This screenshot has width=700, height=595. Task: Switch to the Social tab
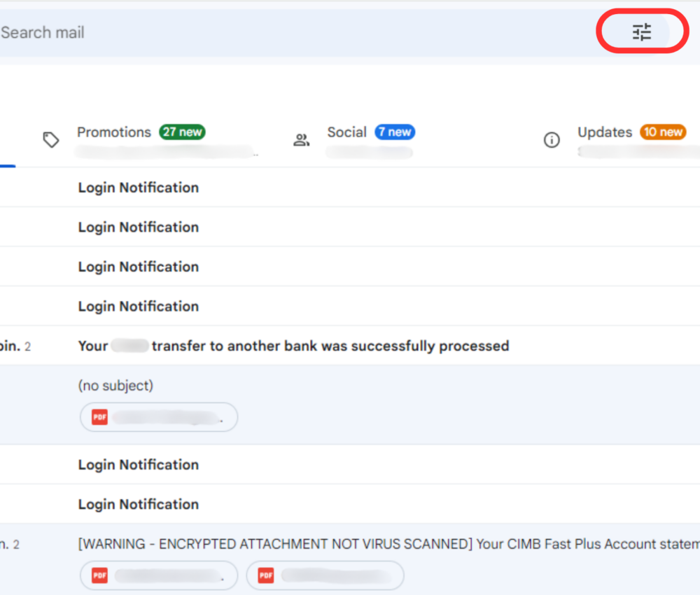[x=346, y=132]
